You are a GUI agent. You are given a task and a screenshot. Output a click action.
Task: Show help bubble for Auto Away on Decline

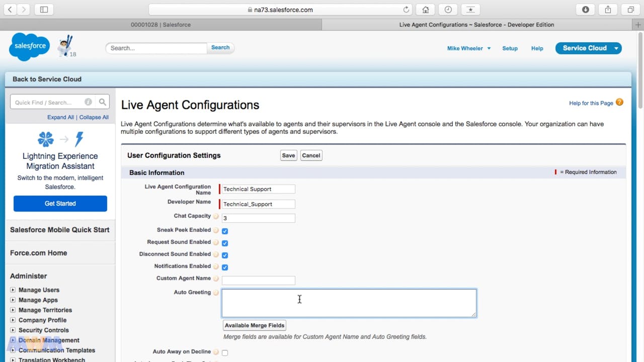tap(216, 352)
